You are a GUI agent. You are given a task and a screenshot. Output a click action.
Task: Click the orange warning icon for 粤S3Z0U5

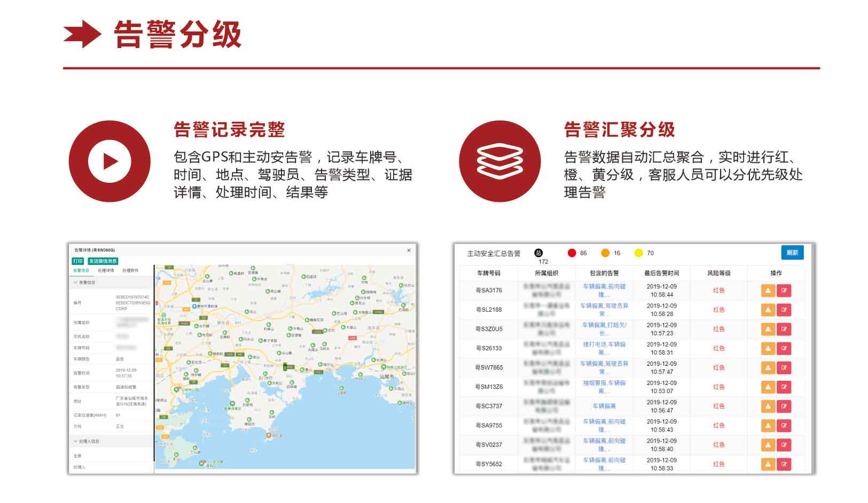click(x=768, y=329)
